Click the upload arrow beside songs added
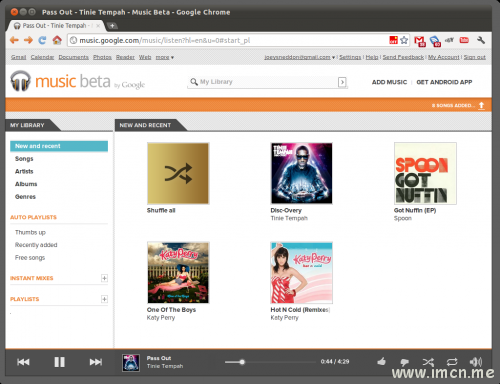Image resolution: width=500 pixels, height=384 pixels. pyautogui.click(x=481, y=105)
